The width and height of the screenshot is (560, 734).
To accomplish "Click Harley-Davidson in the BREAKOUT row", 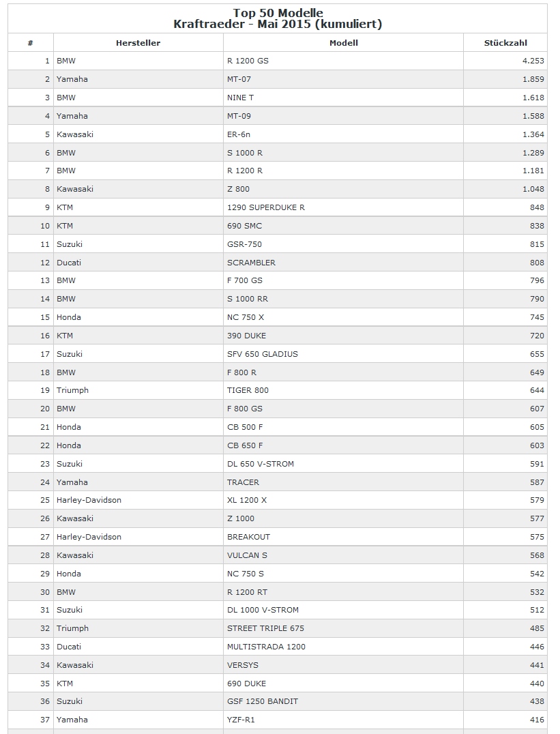I will [x=89, y=537].
